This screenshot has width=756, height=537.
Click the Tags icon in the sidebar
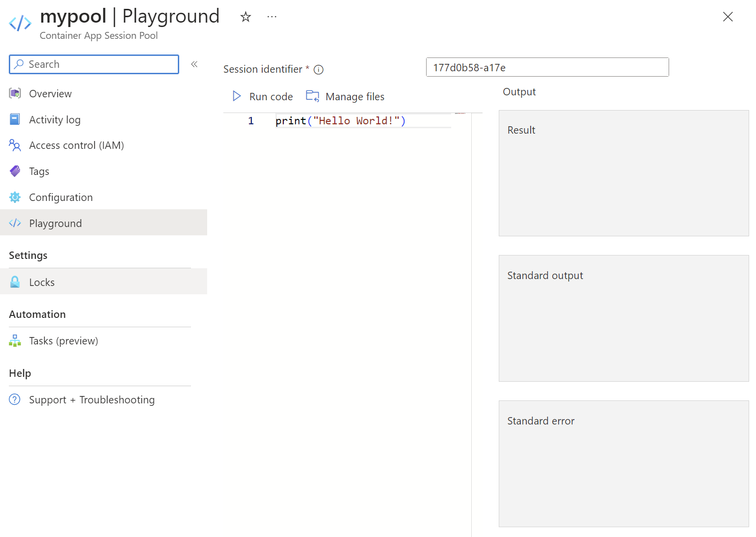[x=15, y=171]
